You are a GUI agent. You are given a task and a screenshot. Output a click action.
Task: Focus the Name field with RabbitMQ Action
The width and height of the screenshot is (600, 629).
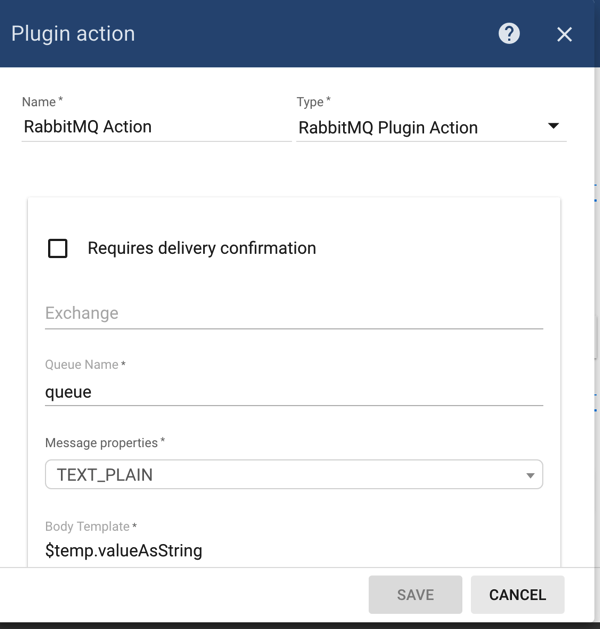pyautogui.click(x=156, y=127)
